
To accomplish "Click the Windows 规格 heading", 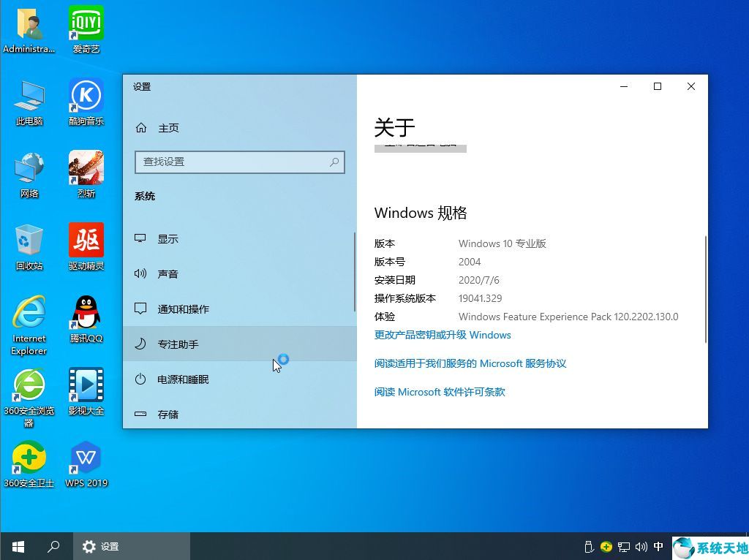I will 421,213.
